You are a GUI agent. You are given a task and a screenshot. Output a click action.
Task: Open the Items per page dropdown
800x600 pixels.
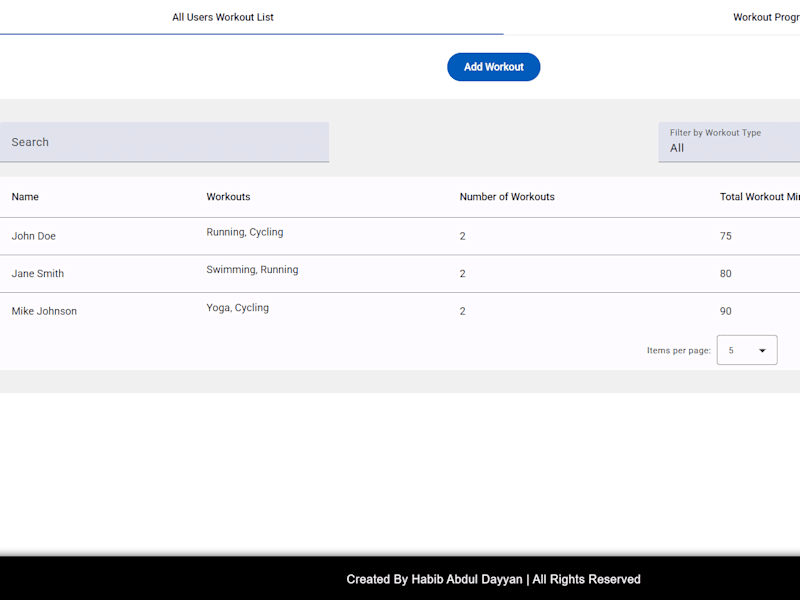pyautogui.click(x=747, y=350)
